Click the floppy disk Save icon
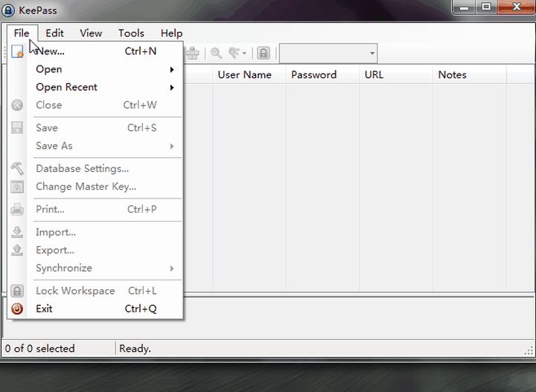Screen dimensions: 536x392 (x=17, y=128)
